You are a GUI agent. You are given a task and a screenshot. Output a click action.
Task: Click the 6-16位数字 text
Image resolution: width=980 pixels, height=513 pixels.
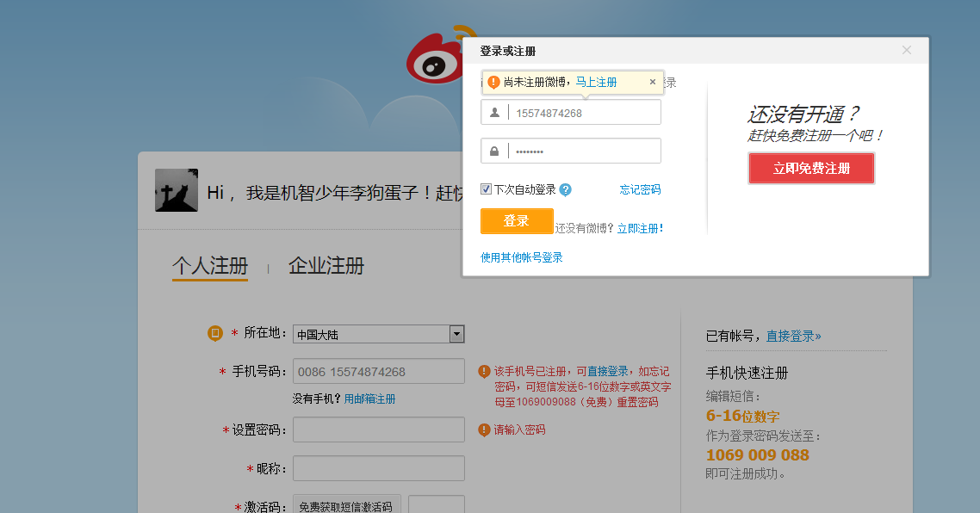[742, 416]
